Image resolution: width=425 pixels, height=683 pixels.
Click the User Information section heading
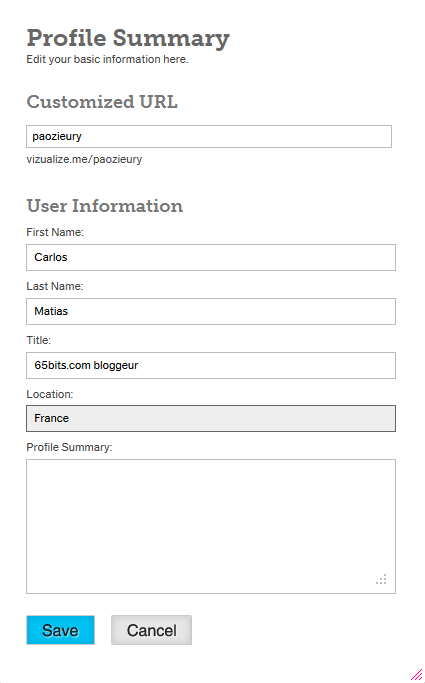(105, 206)
